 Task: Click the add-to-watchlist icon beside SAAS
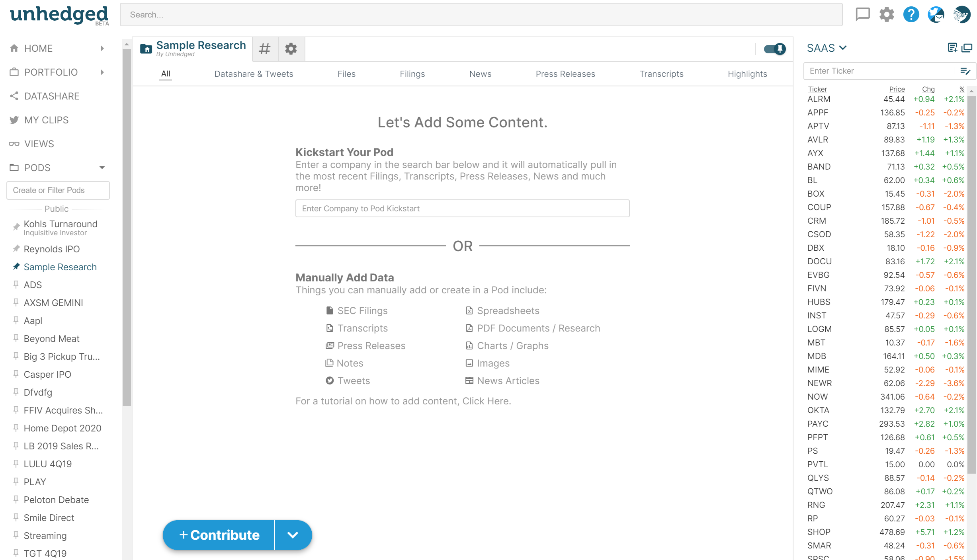click(x=952, y=48)
